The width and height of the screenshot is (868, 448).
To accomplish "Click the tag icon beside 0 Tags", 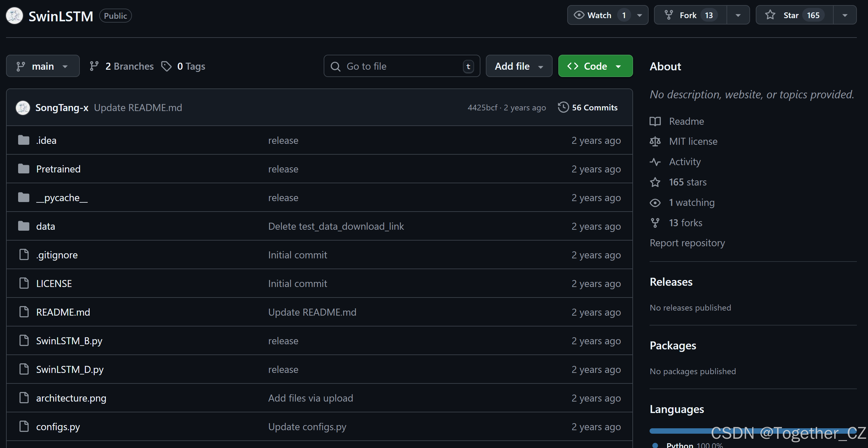I will [x=166, y=66].
